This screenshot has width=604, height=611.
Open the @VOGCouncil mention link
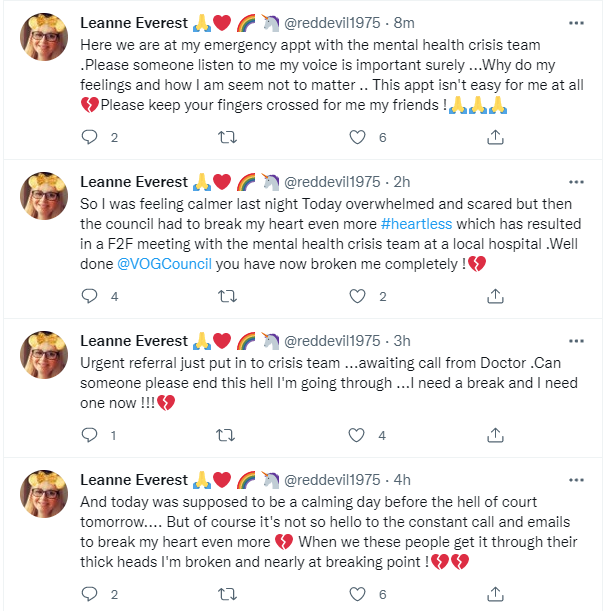[164, 264]
